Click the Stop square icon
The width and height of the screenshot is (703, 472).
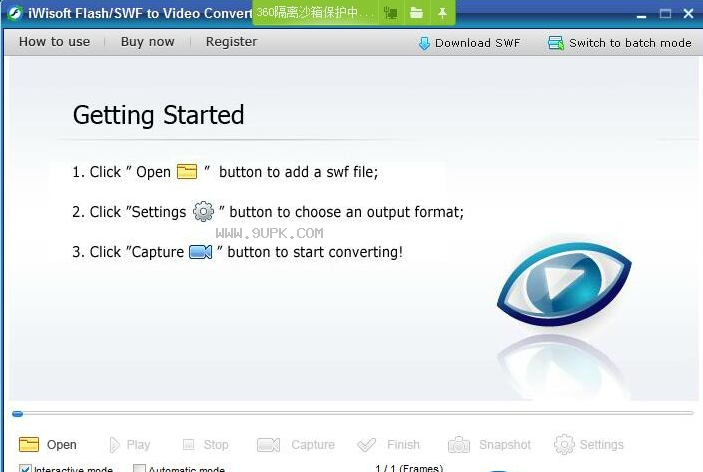click(189, 444)
